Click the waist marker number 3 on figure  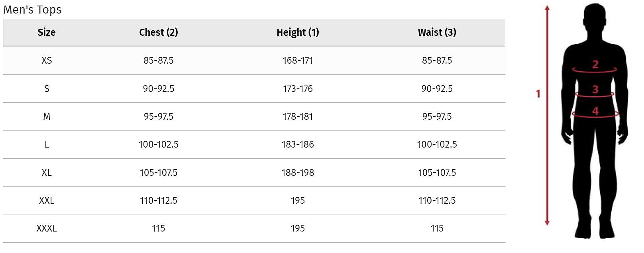click(595, 90)
